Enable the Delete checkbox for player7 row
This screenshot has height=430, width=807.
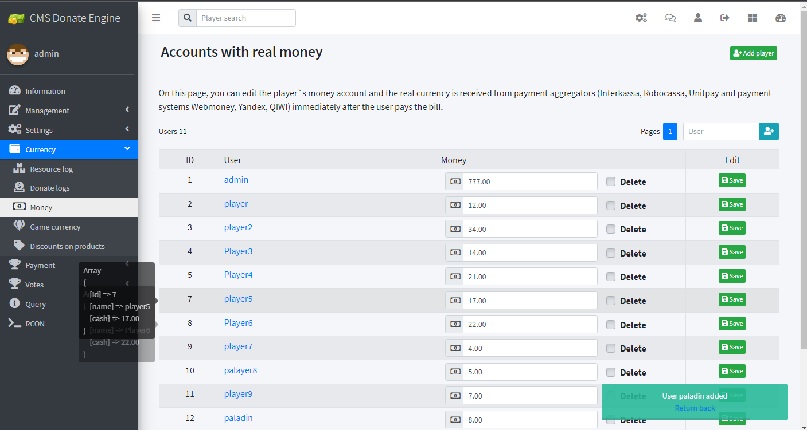[x=611, y=347]
